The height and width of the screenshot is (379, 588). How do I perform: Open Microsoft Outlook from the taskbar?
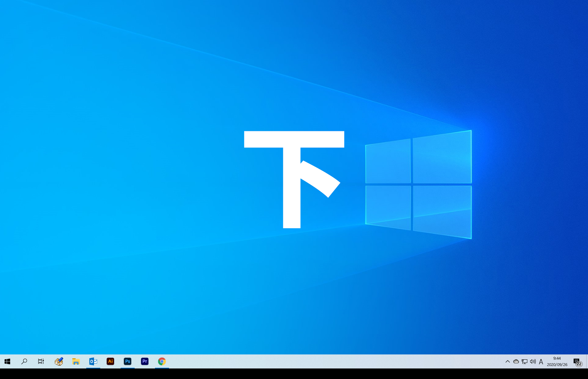point(93,361)
